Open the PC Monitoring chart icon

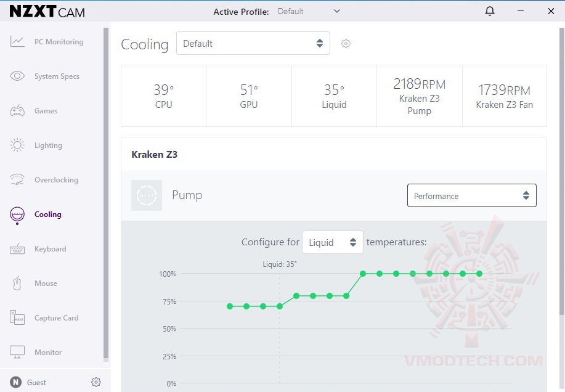17,41
